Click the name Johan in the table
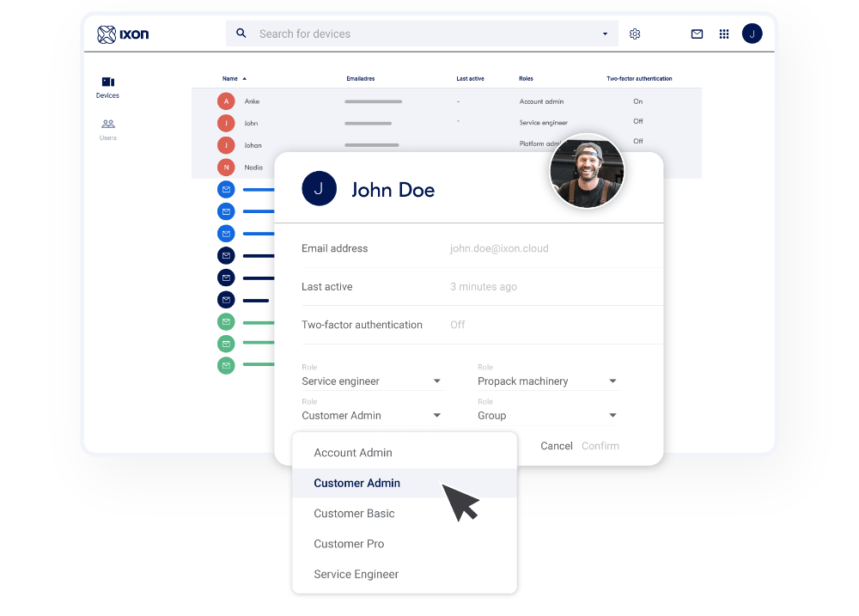This screenshot has height=616, width=859. (x=253, y=145)
